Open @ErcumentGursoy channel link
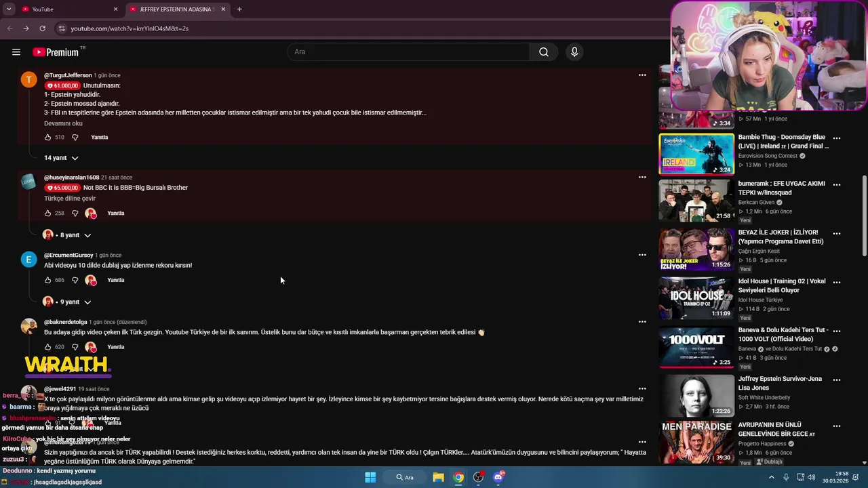The width and height of the screenshot is (868, 488). pyautogui.click(x=68, y=256)
